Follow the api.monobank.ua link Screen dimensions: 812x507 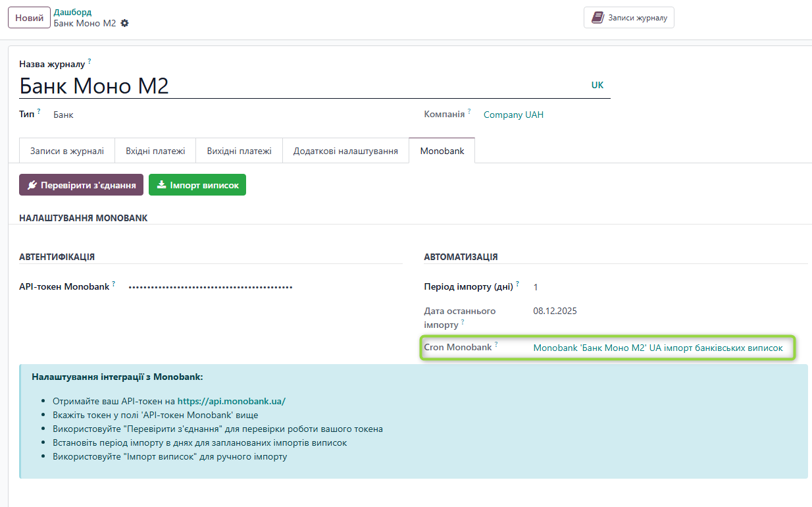[232, 400]
